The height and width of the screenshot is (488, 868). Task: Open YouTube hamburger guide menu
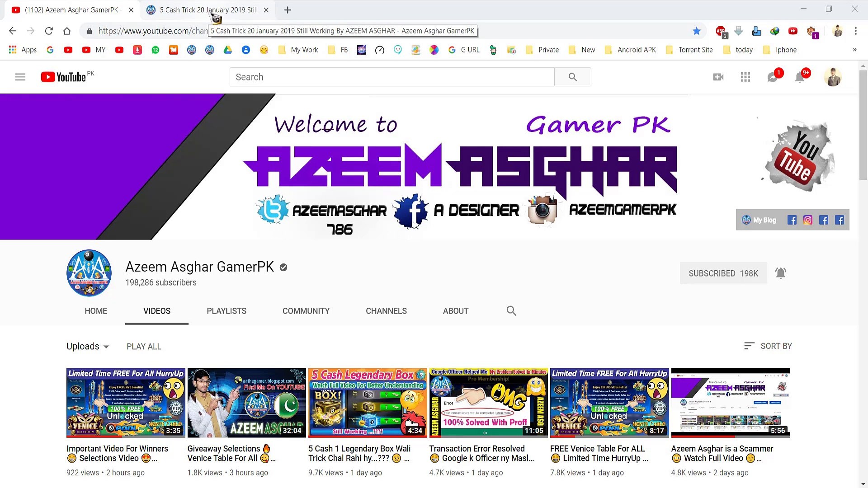pyautogui.click(x=20, y=77)
